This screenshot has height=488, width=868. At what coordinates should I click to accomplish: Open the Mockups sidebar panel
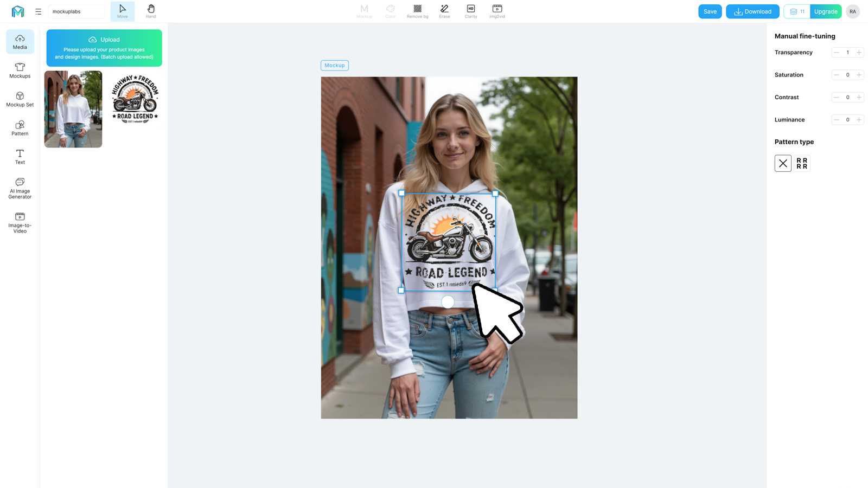[20, 70]
